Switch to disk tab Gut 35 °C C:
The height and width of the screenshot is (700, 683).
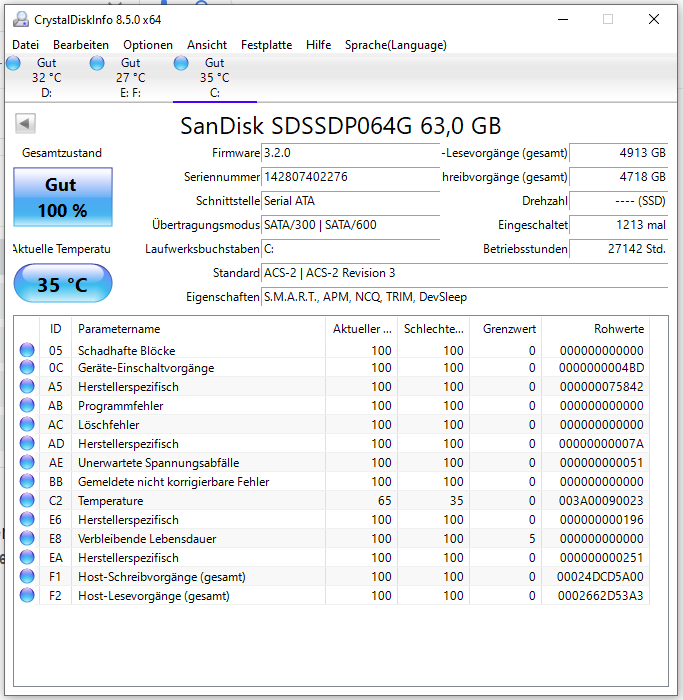215,78
